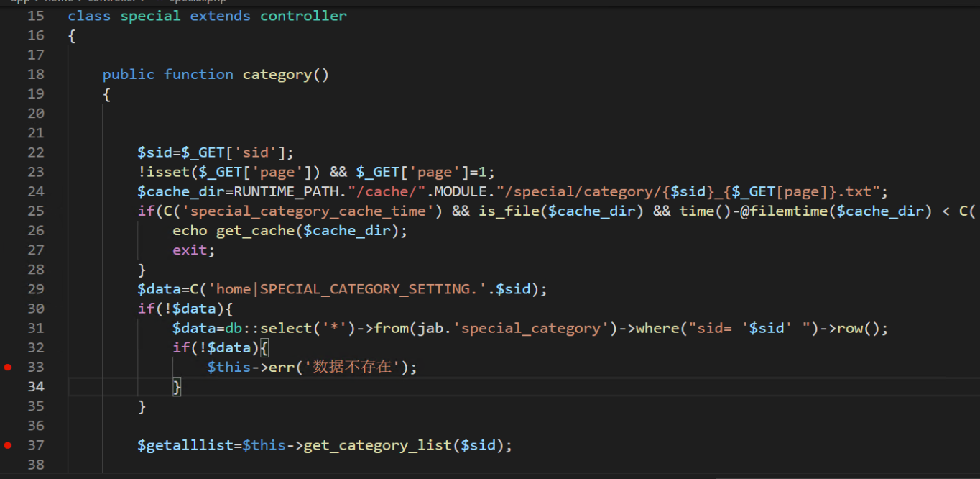Screen dimensions: 980x479
Task: Place cursor on the "public" keyword
Action: pyautogui.click(x=129, y=74)
